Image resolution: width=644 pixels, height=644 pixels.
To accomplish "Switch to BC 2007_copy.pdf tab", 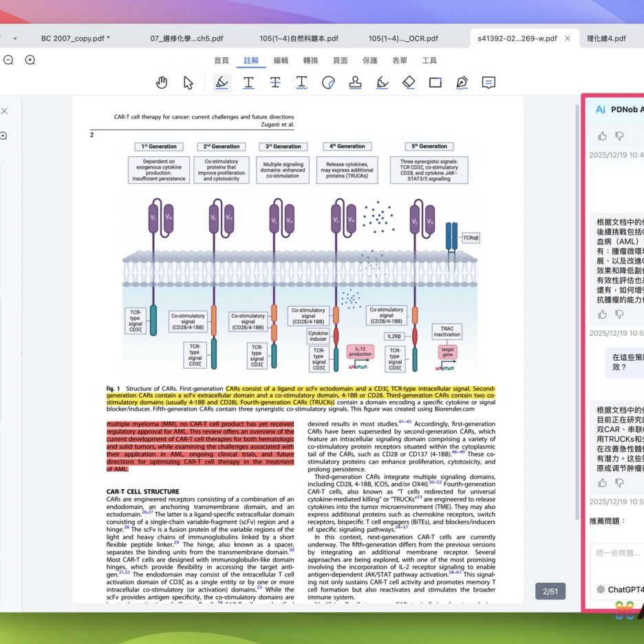I will 75,39.
